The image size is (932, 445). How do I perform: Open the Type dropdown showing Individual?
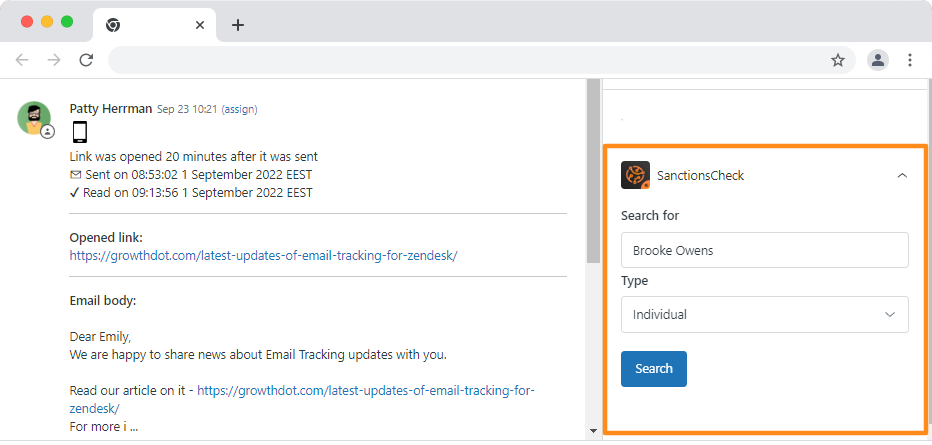pos(764,314)
